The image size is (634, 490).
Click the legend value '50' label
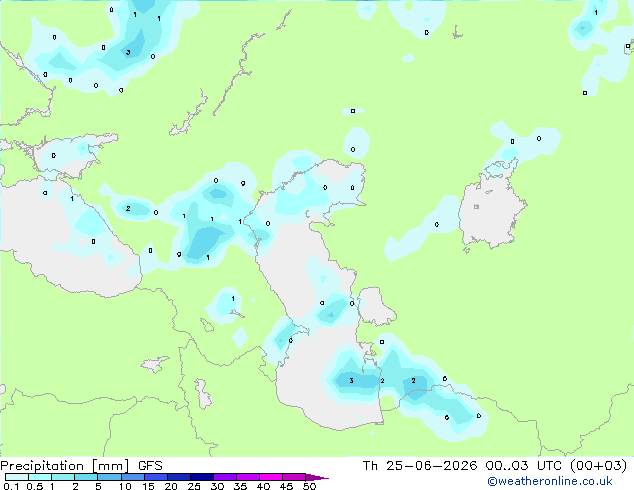[x=309, y=486]
